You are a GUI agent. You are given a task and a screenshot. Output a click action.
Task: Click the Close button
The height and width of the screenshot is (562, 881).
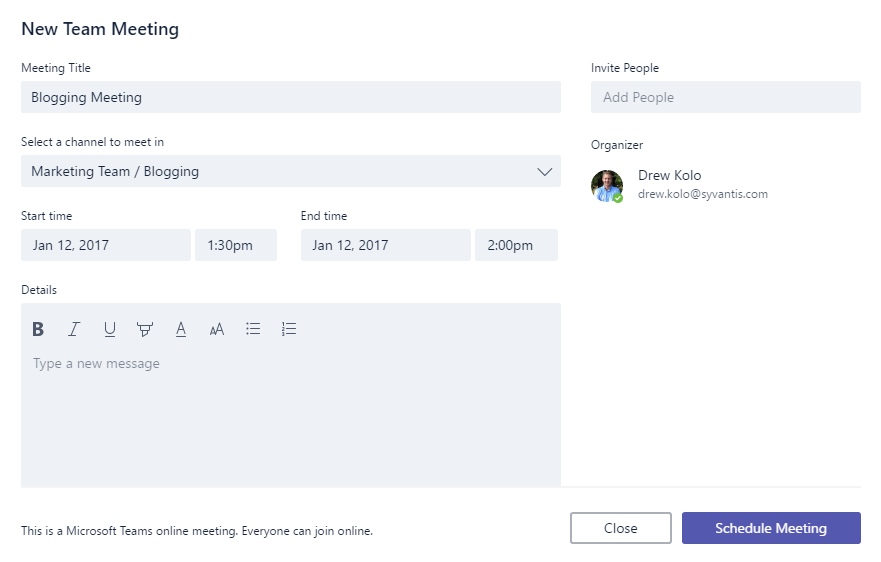click(x=621, y=528)
